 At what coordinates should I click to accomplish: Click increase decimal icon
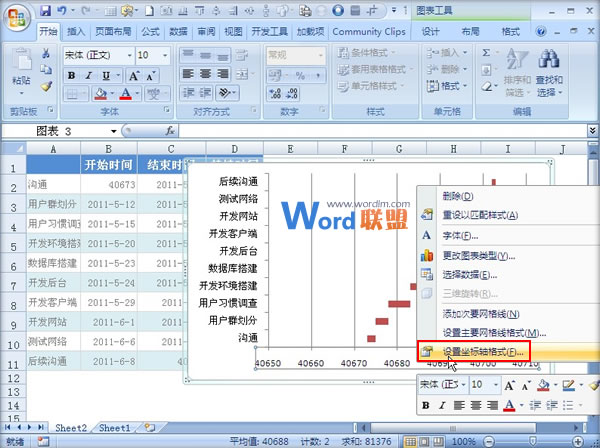[275, 93]
